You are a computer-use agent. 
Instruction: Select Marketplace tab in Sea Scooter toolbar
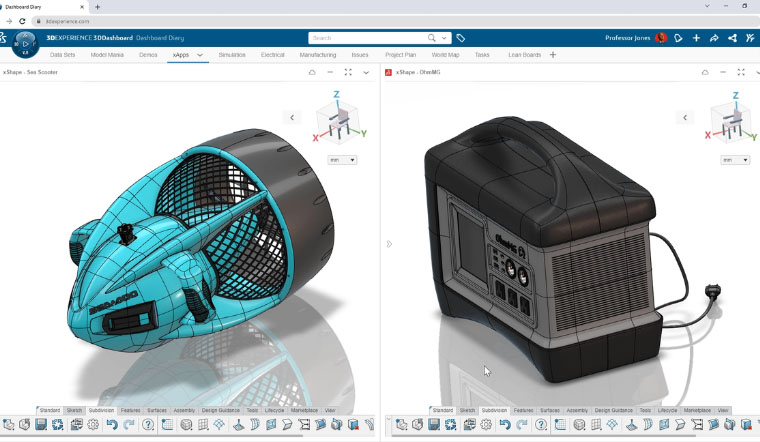(x=304, y=410)
